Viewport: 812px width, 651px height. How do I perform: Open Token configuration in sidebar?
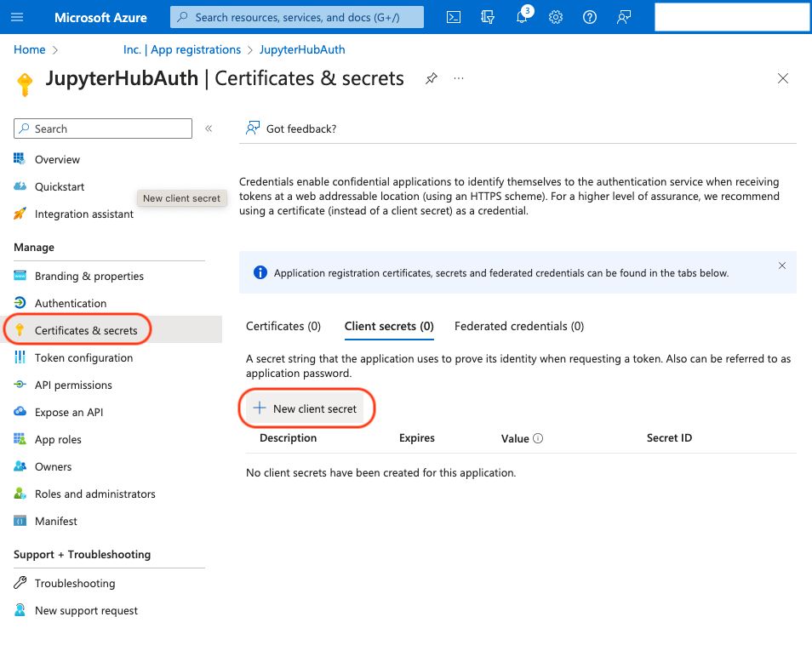pyautogui.click(x=83, y=357)
